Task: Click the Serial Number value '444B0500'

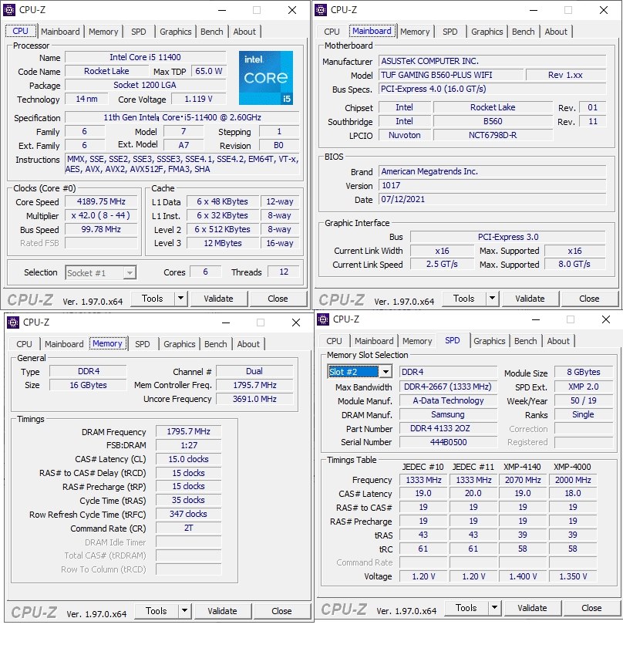Action: pos(448,442)
